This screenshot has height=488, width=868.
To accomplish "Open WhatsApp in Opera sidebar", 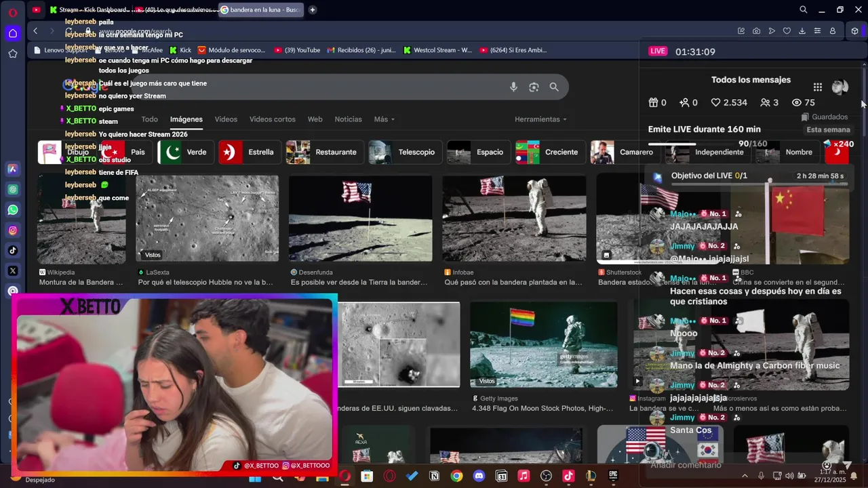I will click(13, 210).
